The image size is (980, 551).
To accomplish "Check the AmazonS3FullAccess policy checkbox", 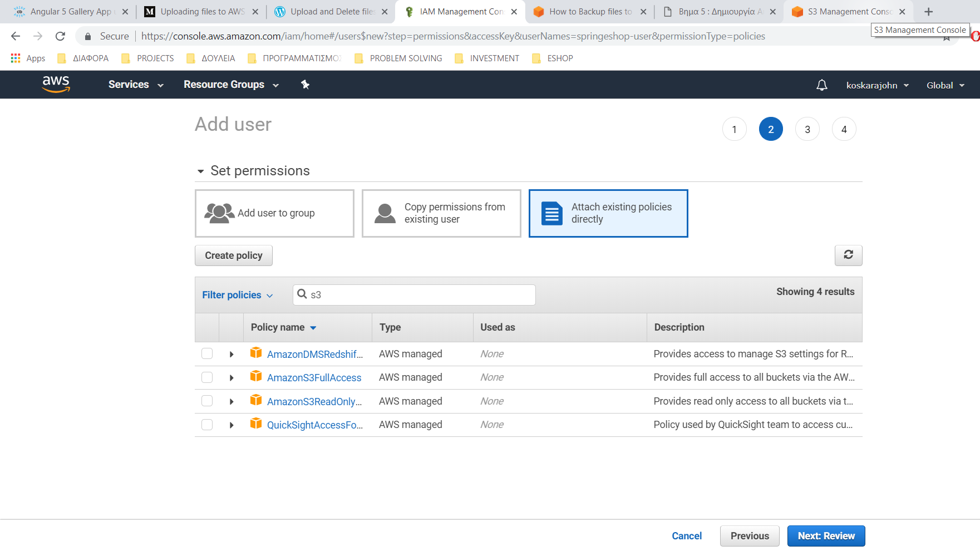I will pos(207,377).
